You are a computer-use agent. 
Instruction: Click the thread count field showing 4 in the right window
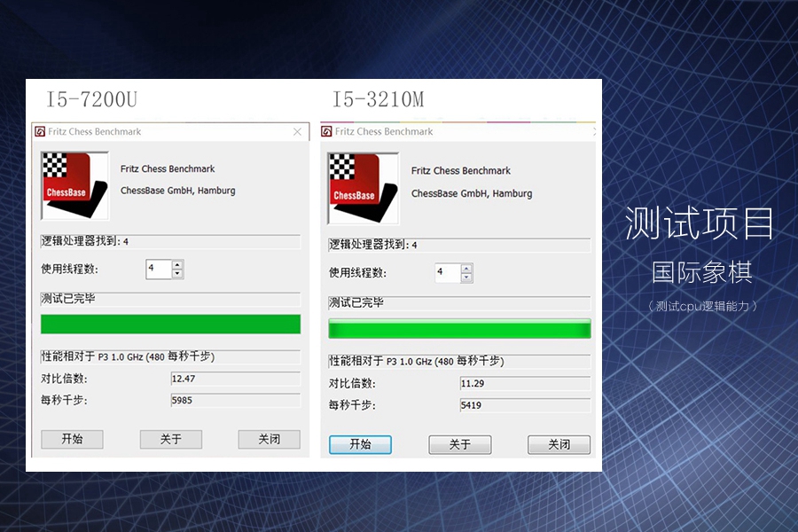point(448,273)
